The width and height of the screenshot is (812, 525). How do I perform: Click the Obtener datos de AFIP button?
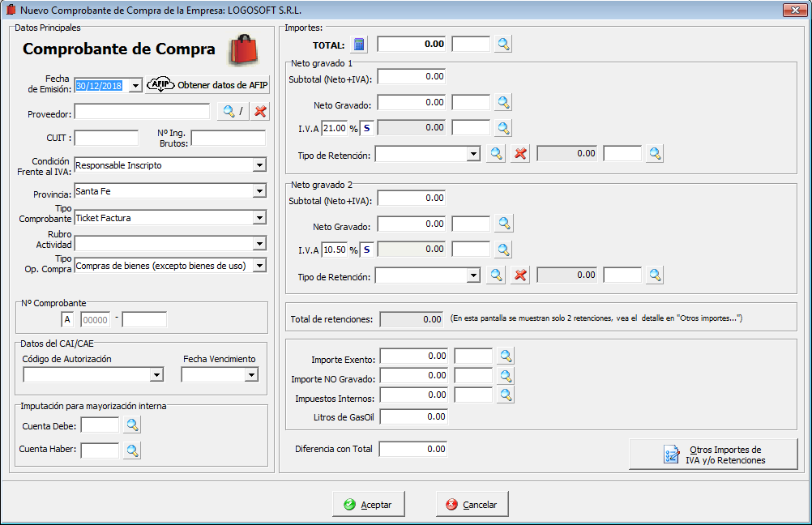(x=207, y=85)
